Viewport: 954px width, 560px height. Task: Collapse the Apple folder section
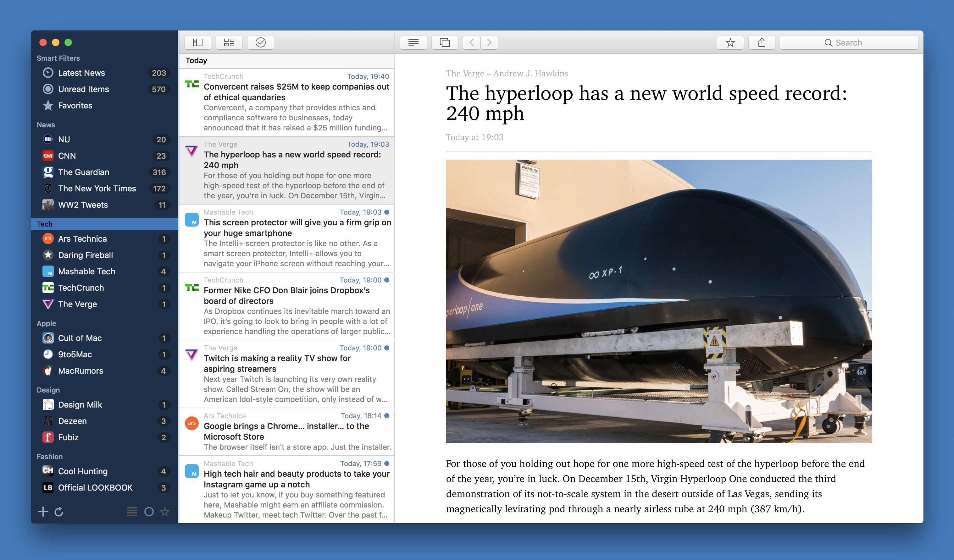46,323
